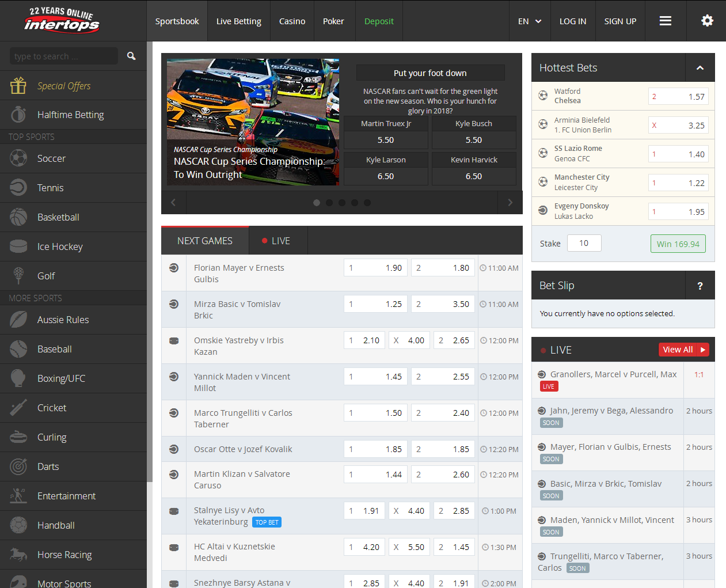
Task: Pick Florian Mayer to win at 1.90
Action: pos(375,268)
